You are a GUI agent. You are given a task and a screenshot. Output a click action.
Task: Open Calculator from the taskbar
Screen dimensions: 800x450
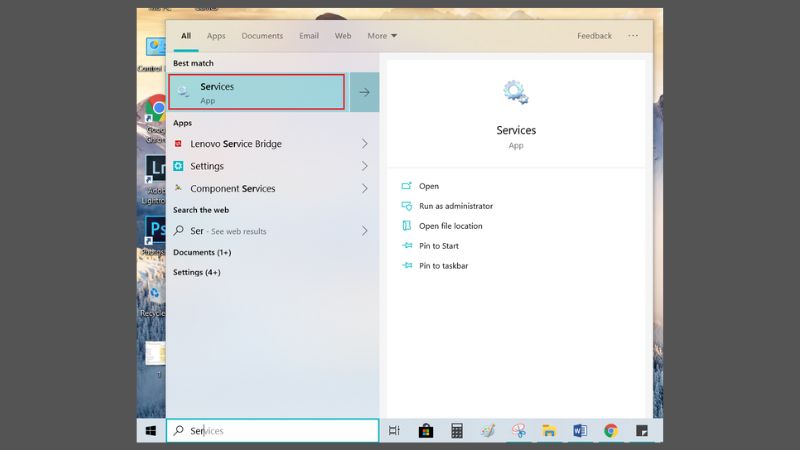[x=456, y=431]
